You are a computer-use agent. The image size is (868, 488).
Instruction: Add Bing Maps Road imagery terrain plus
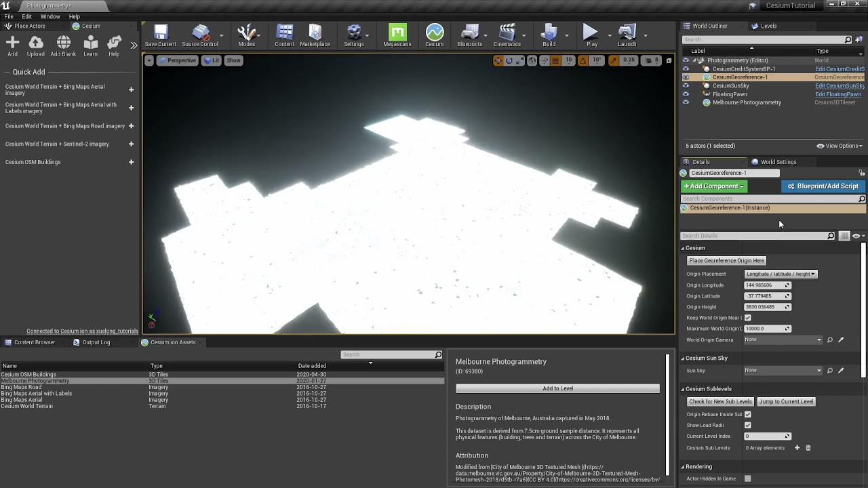pyautogui.click(x=131, y=126)
